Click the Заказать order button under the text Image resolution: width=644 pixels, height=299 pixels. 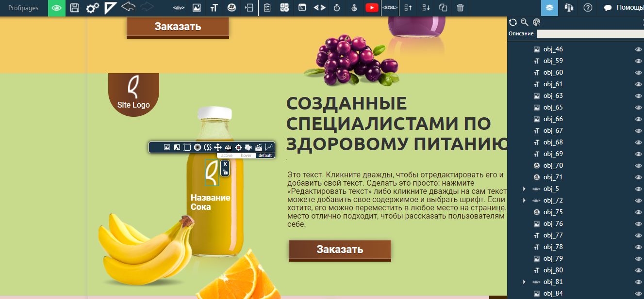pyautogui.click(x=340, y=250)
